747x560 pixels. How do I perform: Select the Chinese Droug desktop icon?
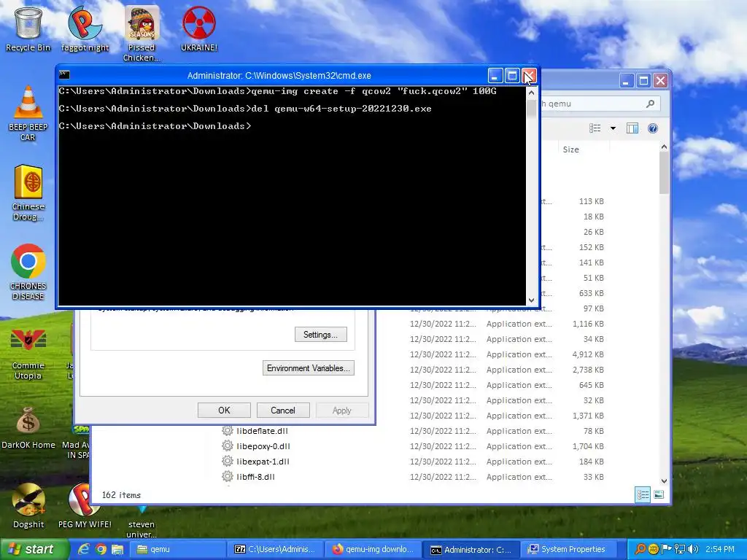click(28, 192)
